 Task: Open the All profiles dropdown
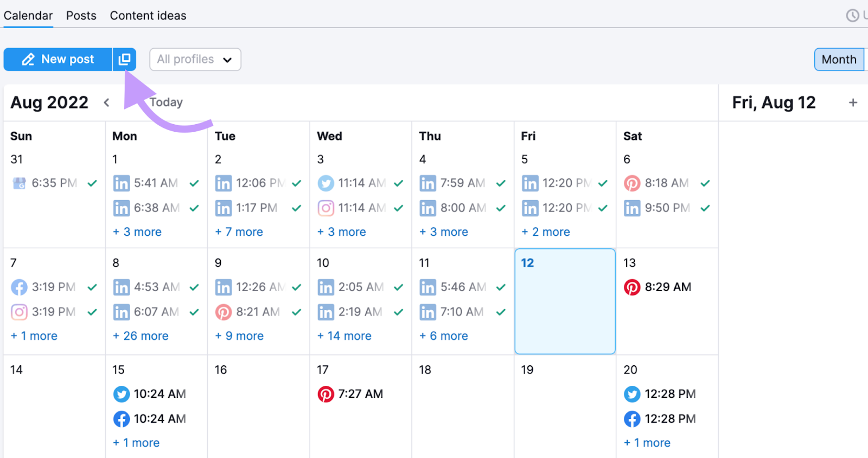click(195, 59)
